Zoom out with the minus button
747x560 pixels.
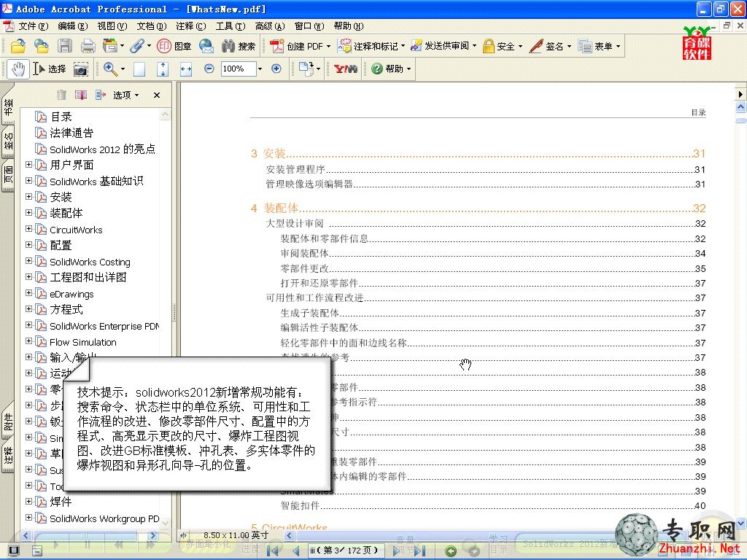[x=209, y=69]
